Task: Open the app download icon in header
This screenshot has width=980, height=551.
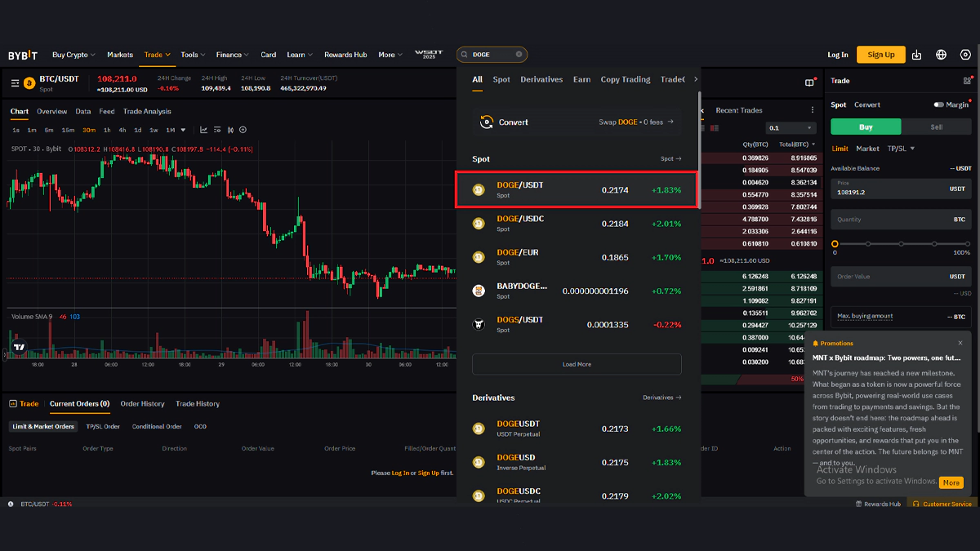Action: 917,55
